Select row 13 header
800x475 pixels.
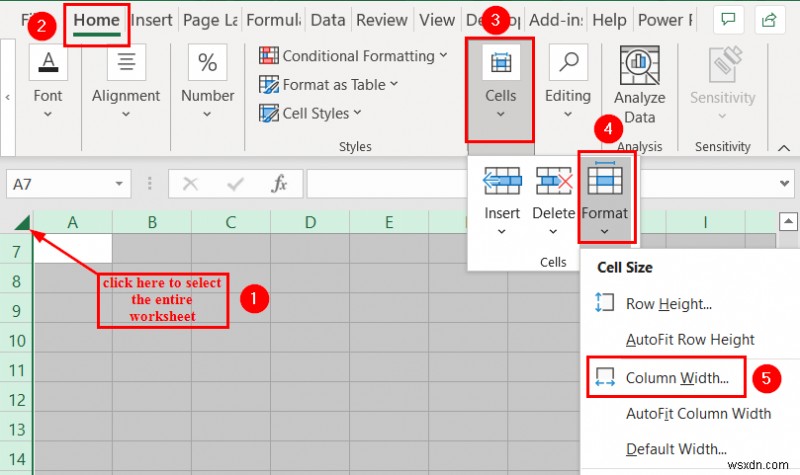point(16,429)
